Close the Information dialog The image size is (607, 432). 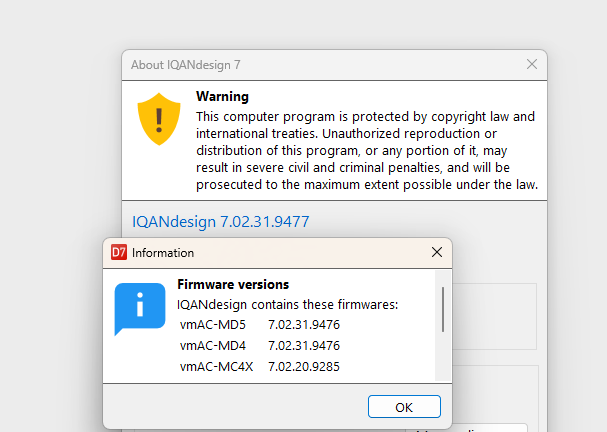(x=437, y=252)
